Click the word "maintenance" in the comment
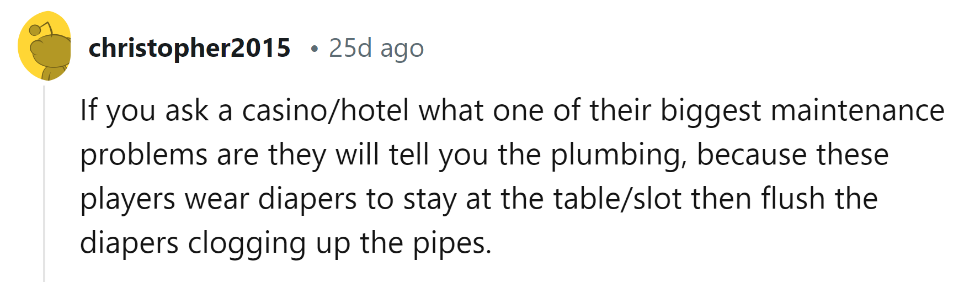 (857, 110)
